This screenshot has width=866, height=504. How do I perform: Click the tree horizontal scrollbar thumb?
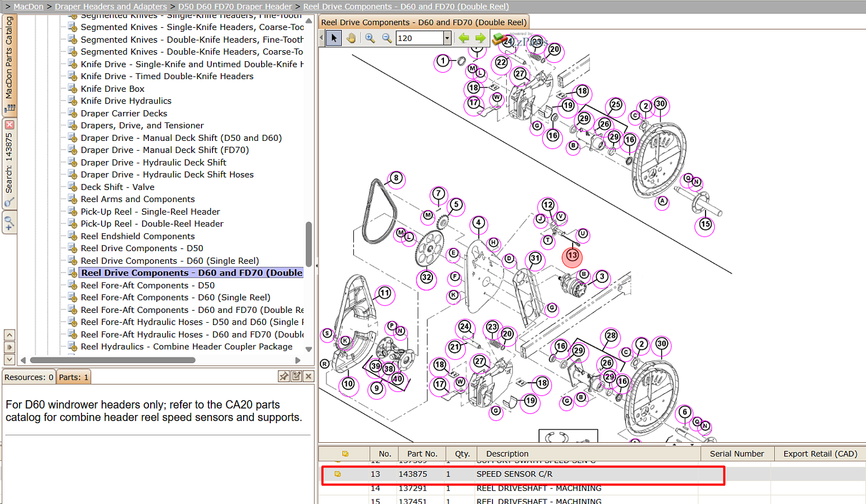click(113, 360)
